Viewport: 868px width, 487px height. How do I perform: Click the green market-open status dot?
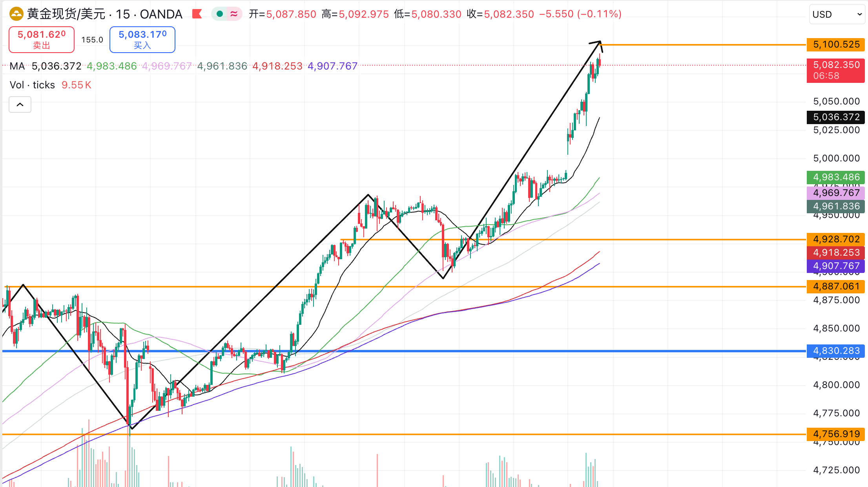point(220,14)
